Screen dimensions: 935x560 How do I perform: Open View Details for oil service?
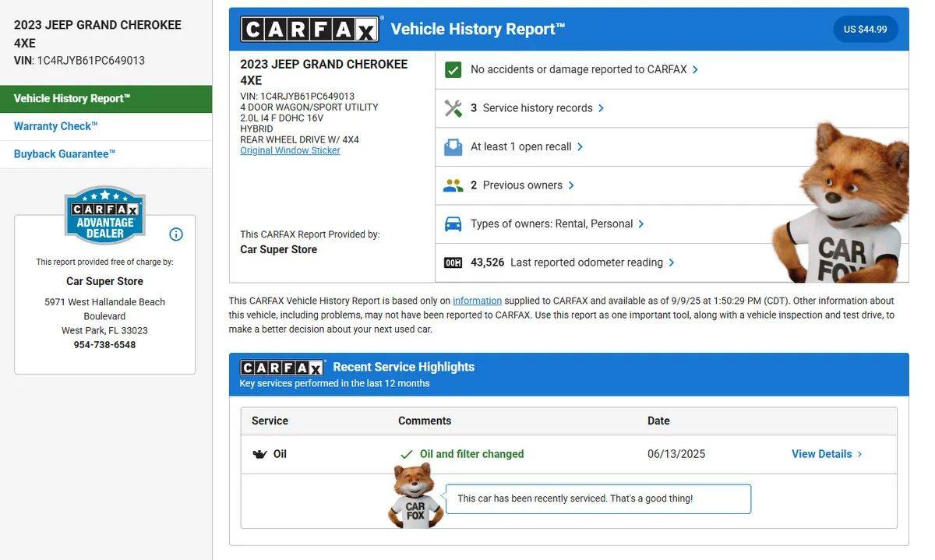(x=822, y=454)
